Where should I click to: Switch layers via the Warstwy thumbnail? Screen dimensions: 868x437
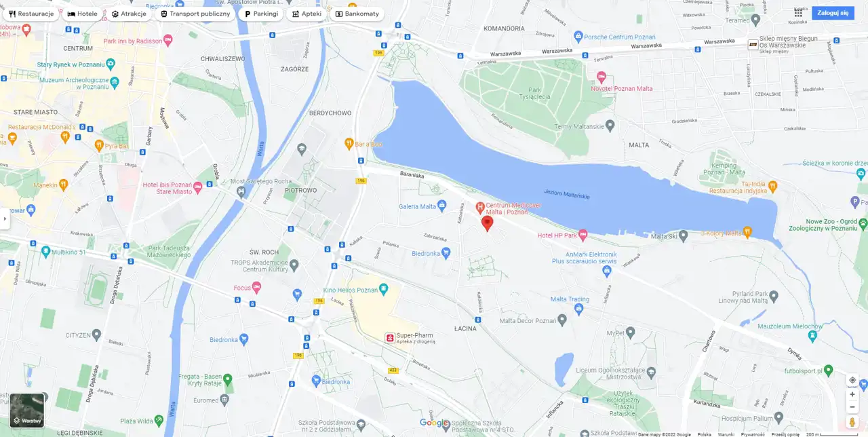(x=27, y=411)
